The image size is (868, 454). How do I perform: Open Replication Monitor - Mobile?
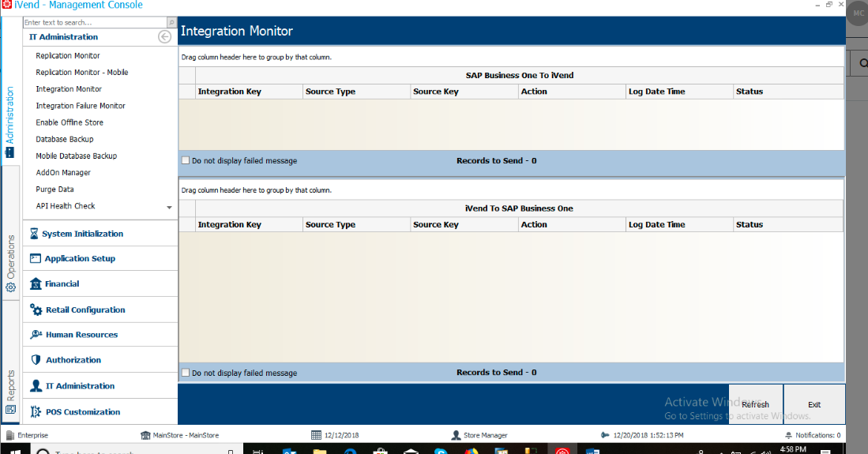(82, 73)
